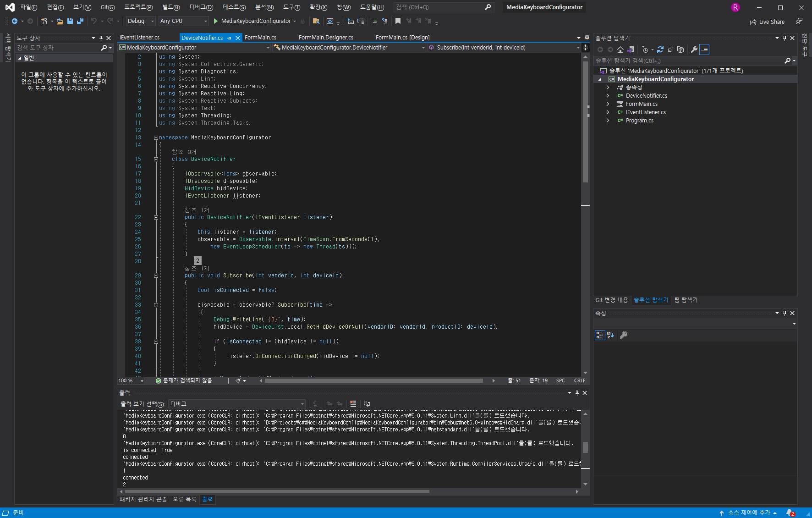Collapse all items in Solution Explorer
The height and width of the screenshot is (518, 812).
coord(670,50)
